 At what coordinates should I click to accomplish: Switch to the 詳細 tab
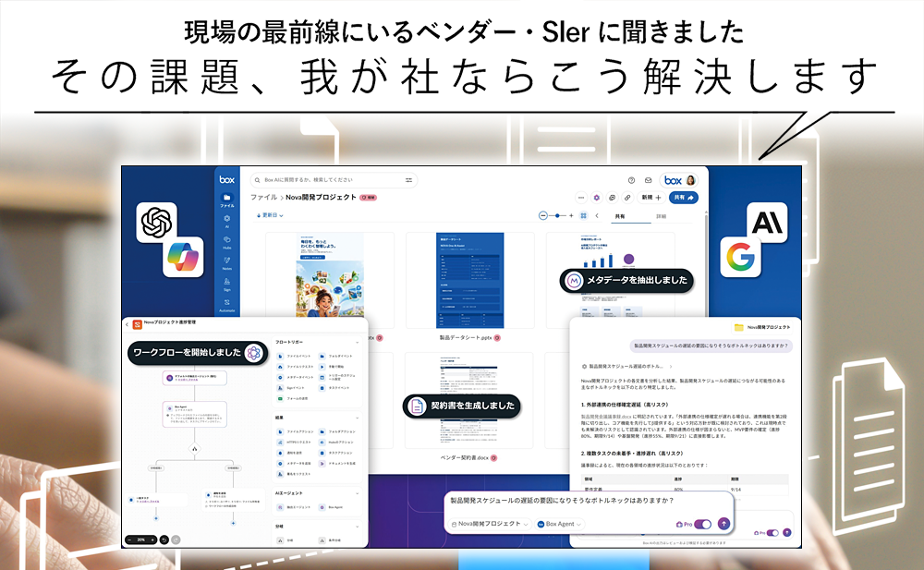662,216
